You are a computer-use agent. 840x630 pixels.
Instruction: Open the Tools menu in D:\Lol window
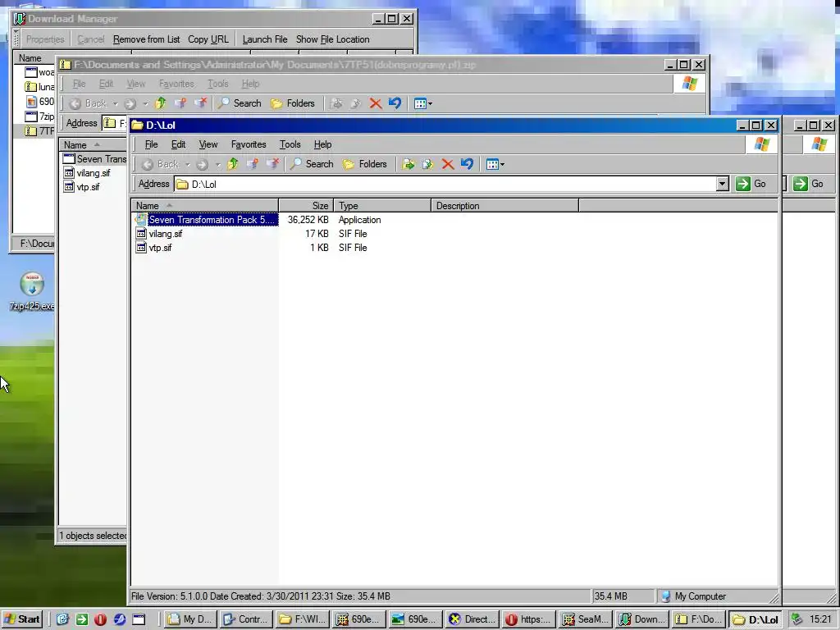point(290,144)
